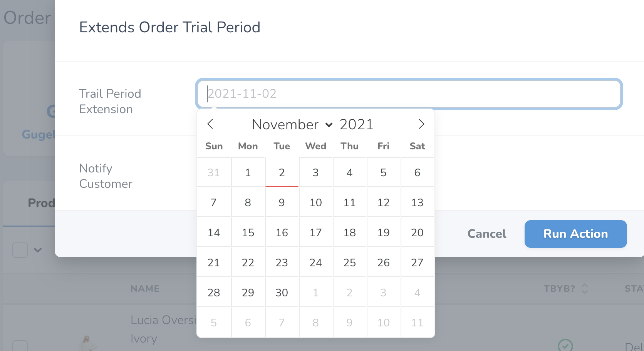Pick November 15 as the date
Screen dimensions: 644x351
[x=248, y=232]
